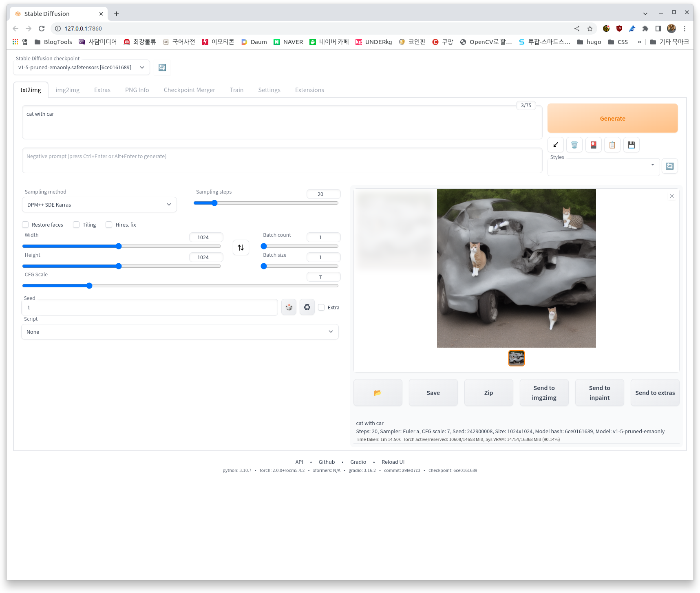Click the CFG Scale slider handle

click(89, 286)
